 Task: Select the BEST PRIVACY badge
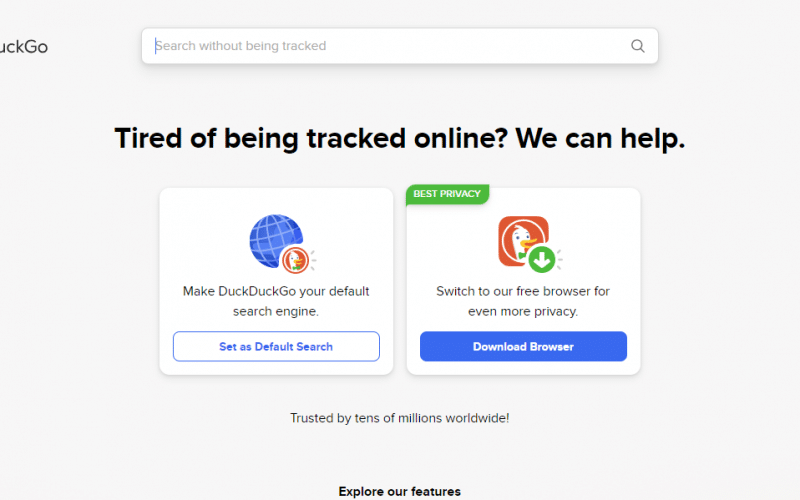[x=447, y=194]
